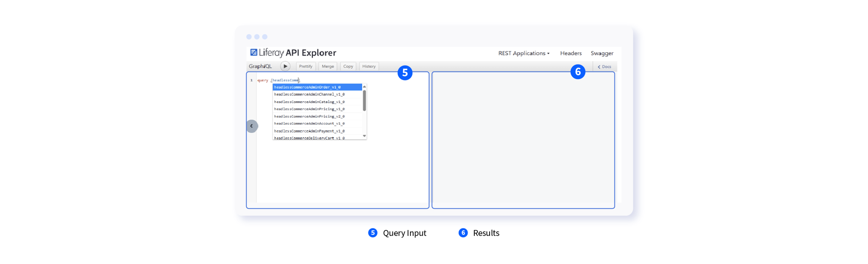Click the Liferay logo icon
The height and width of the screenshot is (264, 868).
point(254,52)
